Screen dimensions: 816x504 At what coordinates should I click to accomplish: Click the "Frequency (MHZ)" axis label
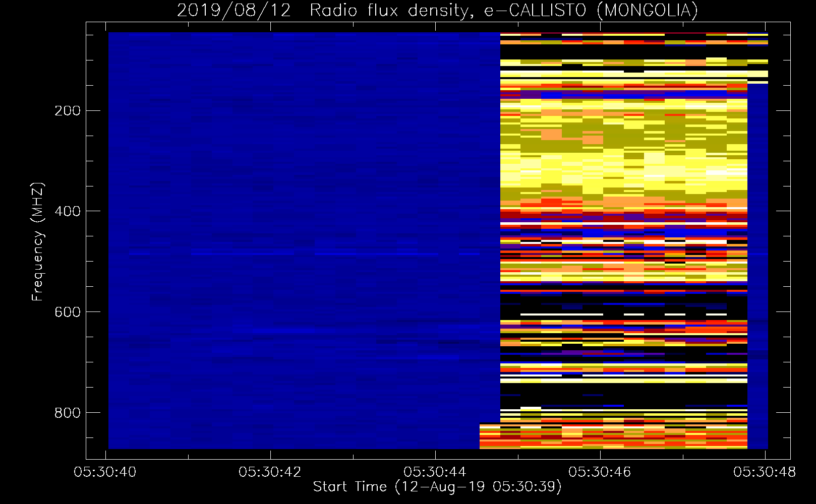point(38,242)
